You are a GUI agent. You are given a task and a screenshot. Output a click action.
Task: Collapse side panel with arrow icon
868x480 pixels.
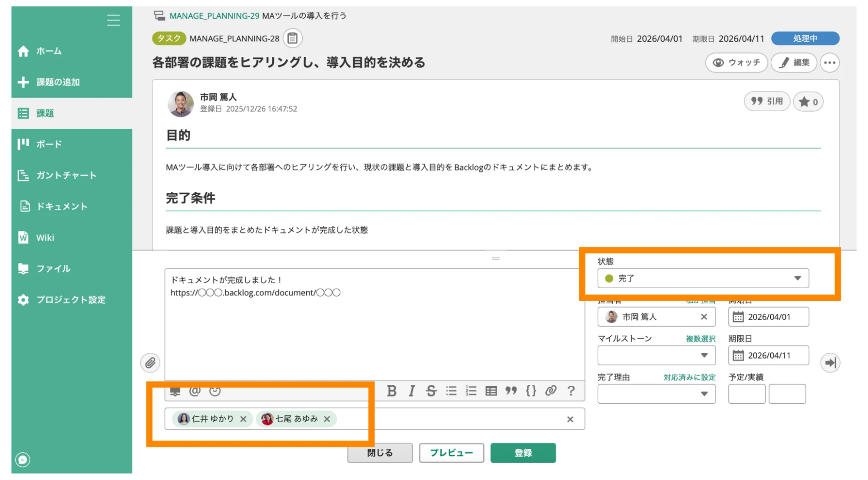click(830, 363)
